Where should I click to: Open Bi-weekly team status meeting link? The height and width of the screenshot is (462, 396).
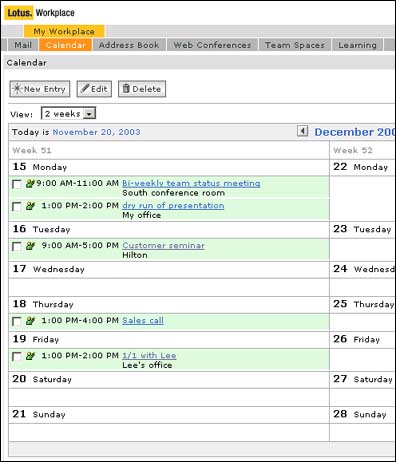191,183
